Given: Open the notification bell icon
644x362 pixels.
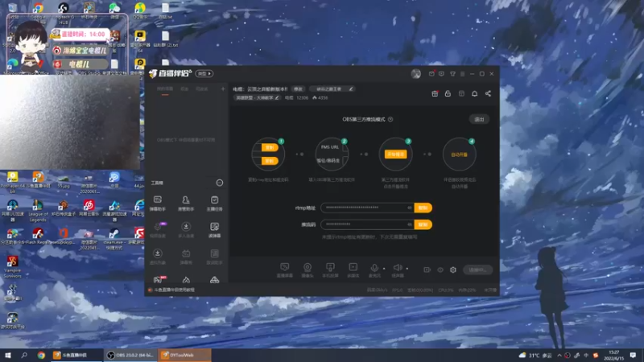Looking at the screenshot, I should pyautogui.click(x=474, y=93).
